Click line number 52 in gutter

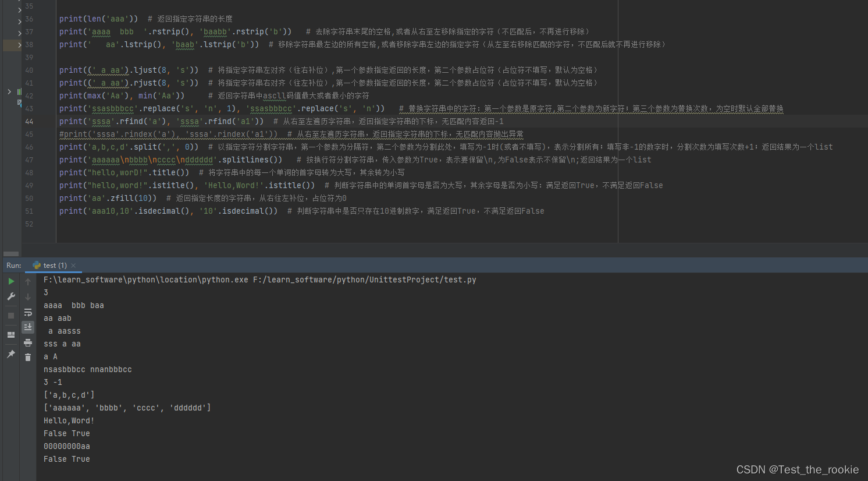(29, 224)
